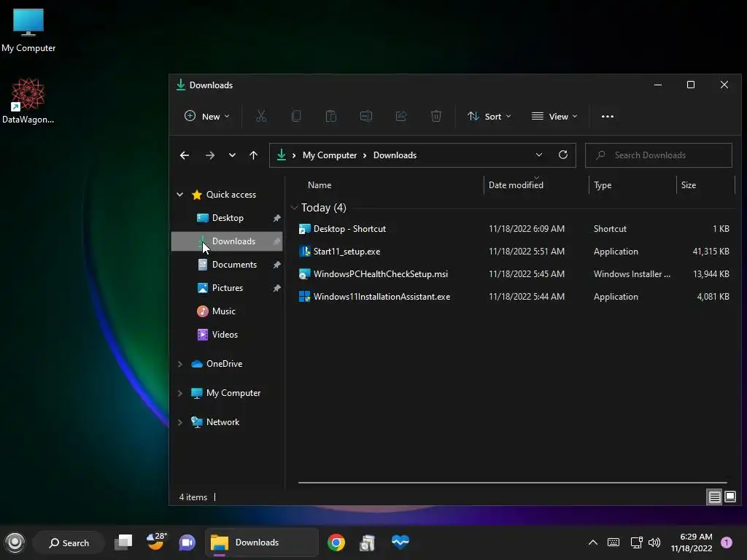The image size is (747, 560).
Task: Click the Delete trash can icon
Action: click(436, 116)
